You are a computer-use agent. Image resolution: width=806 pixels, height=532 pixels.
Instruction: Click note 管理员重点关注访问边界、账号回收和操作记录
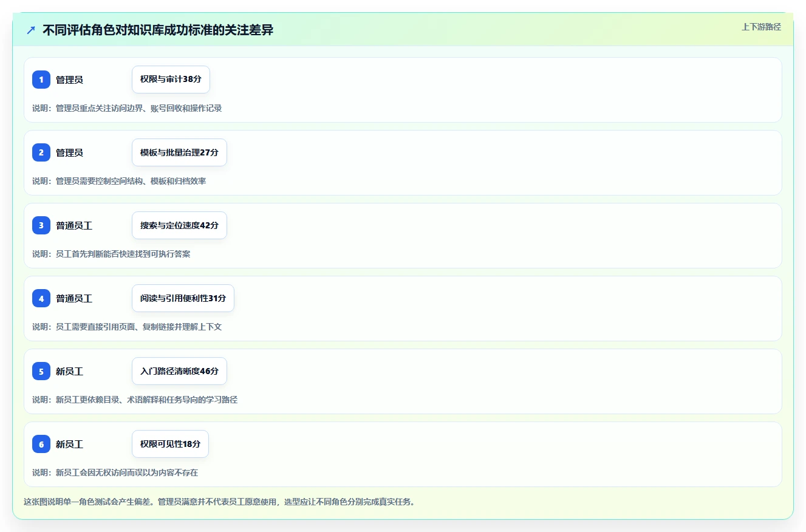tap(127, 108)
